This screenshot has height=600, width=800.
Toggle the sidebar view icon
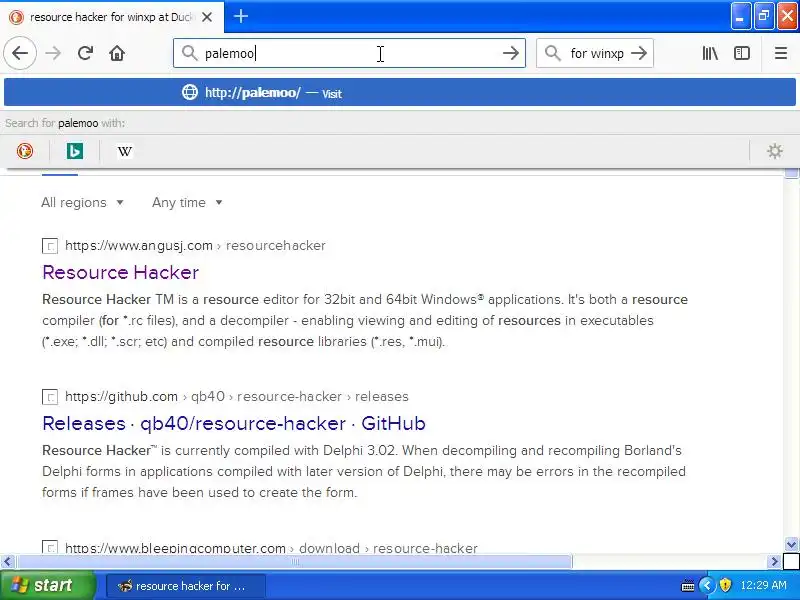742,53
